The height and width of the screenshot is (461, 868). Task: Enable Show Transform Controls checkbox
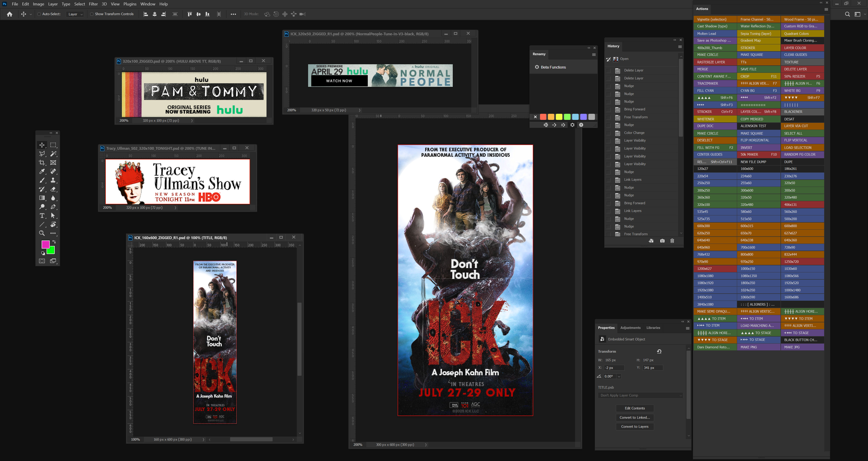click(92, 14)
